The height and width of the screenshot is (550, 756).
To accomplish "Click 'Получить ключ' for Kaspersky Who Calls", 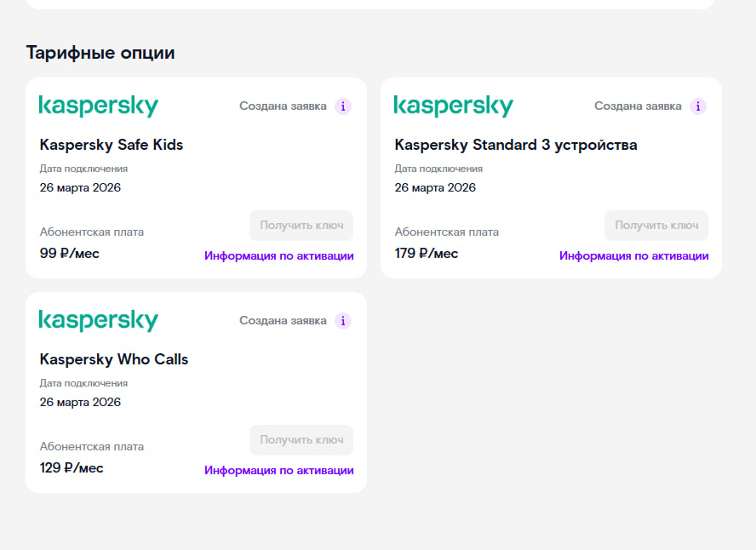I will coord(301,439).
